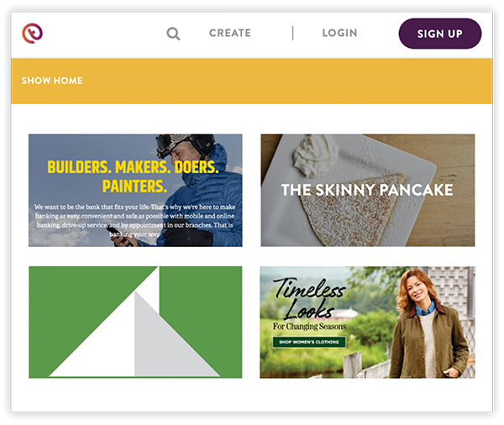Image resolution: width=504 pixels, height=425 pixels.
Task: Click the yellow banner bar background
Action: click(252, 81)
